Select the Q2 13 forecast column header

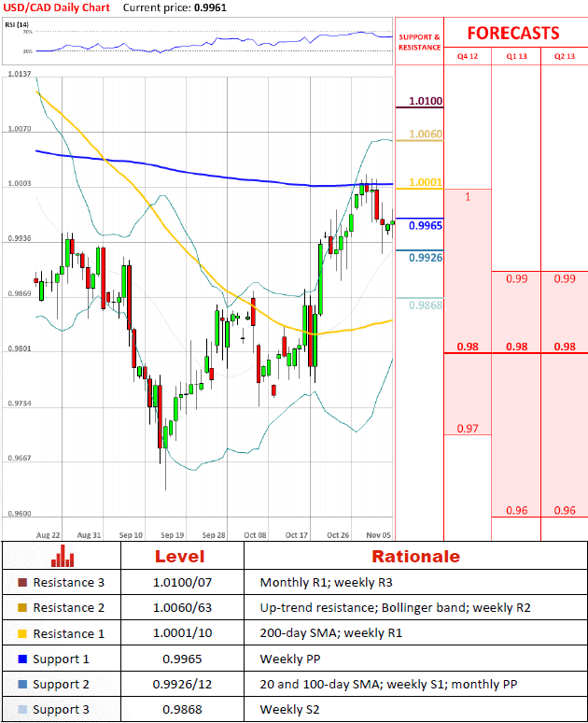coord(565,57)
